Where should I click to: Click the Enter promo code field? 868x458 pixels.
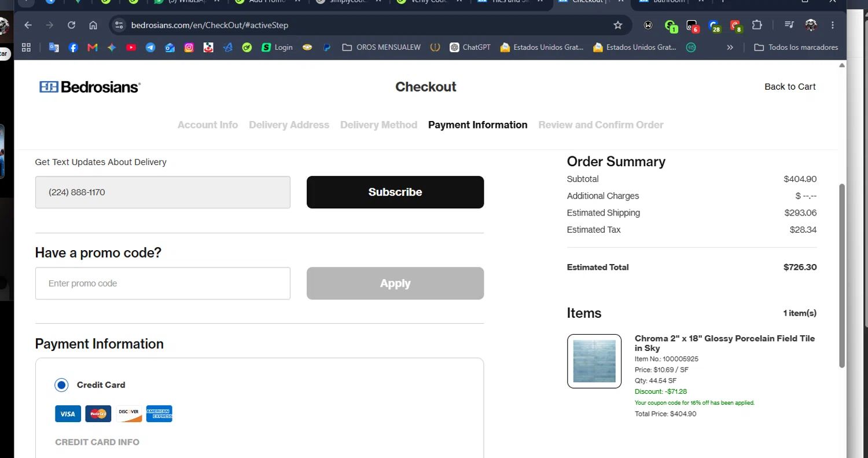(x=163, y=284)
